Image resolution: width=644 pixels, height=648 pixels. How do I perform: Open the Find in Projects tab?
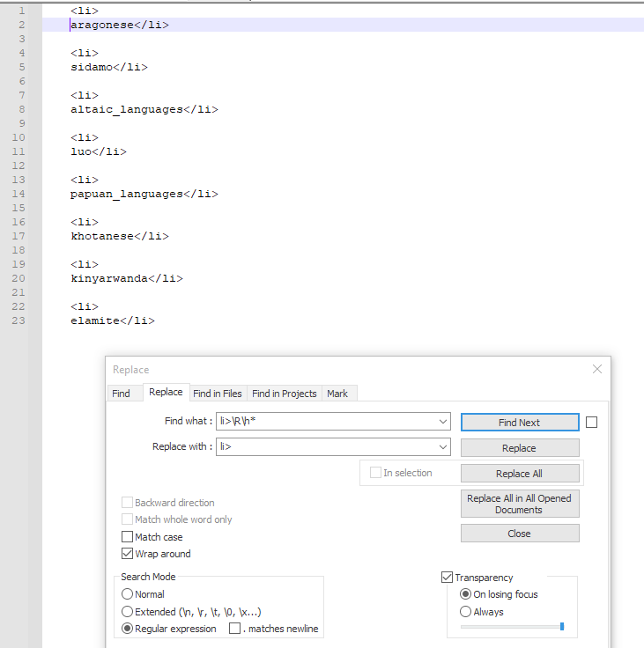[285, 394]
